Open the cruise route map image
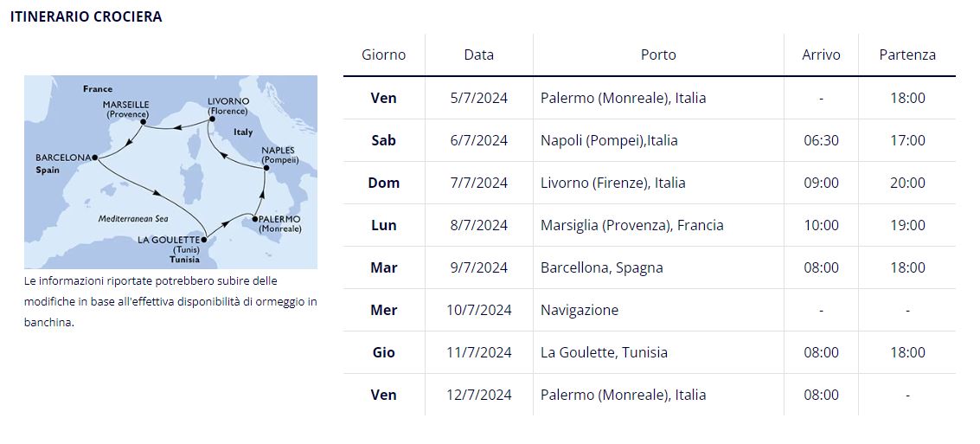Image resolution: width=980 pixels, height=444 pixels. click(170, 172)
